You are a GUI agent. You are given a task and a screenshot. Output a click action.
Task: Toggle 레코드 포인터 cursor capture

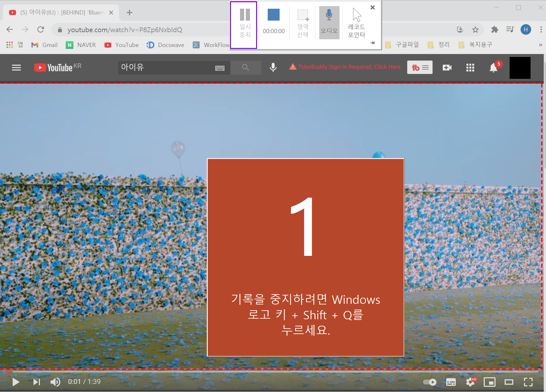(x=357, y=23)
